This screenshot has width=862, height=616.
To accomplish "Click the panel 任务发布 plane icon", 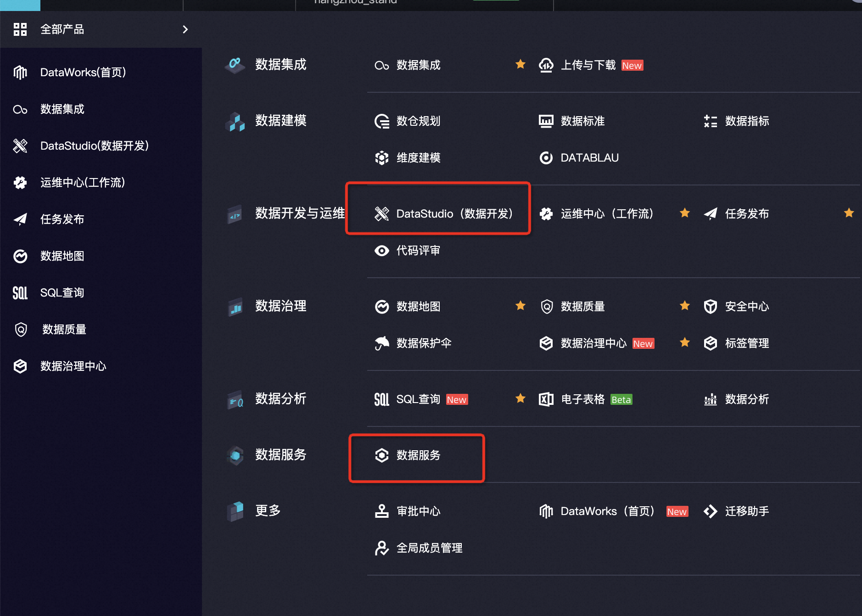I will tap(711, 214).
